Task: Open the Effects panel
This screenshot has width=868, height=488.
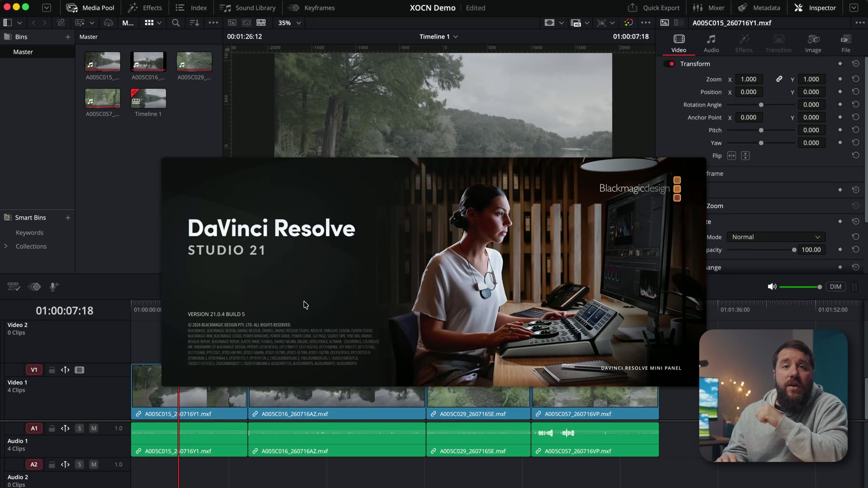Action: 145,8
